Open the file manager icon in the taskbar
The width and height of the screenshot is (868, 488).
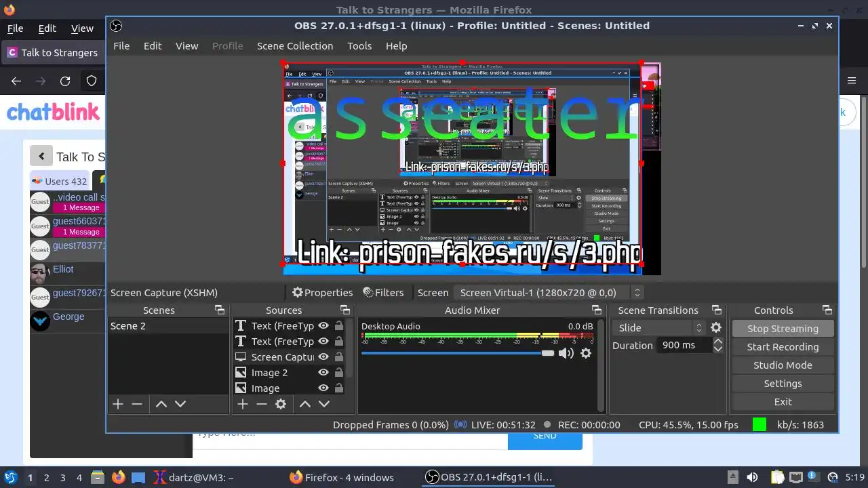tap(97, 477)
